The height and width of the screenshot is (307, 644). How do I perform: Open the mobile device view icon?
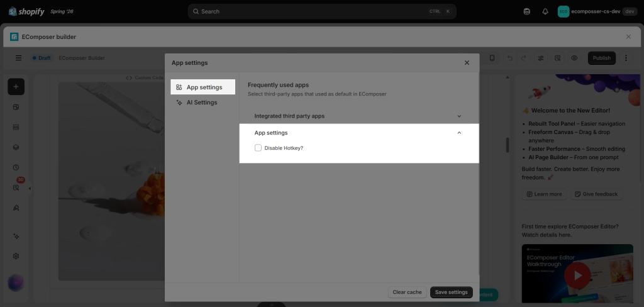(x=492, y=58)
